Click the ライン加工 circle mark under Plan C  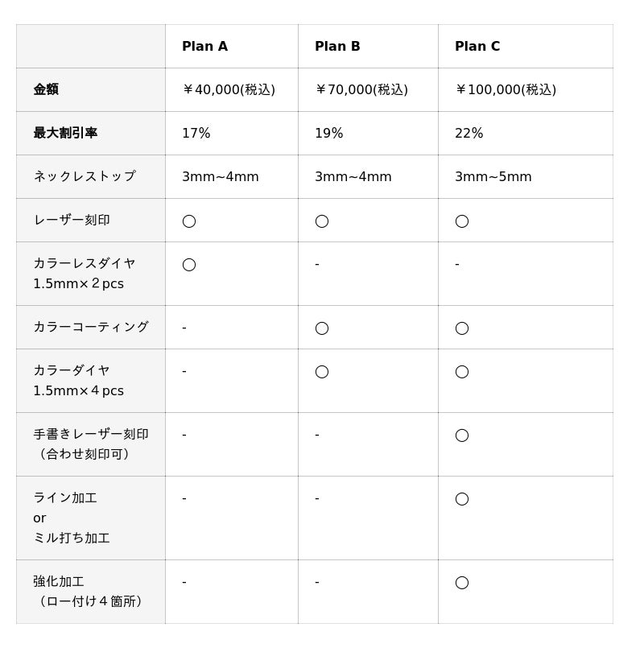(x=462, y=498)
